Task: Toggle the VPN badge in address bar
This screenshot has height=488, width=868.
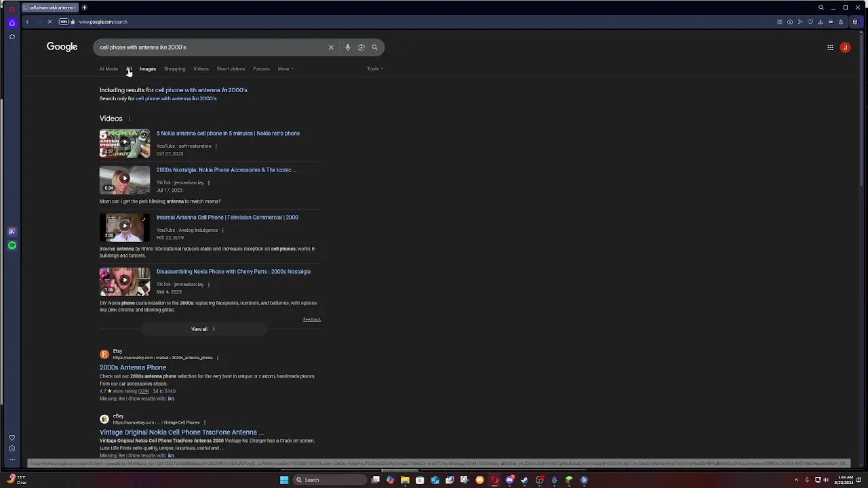Action: click(64, 22)
